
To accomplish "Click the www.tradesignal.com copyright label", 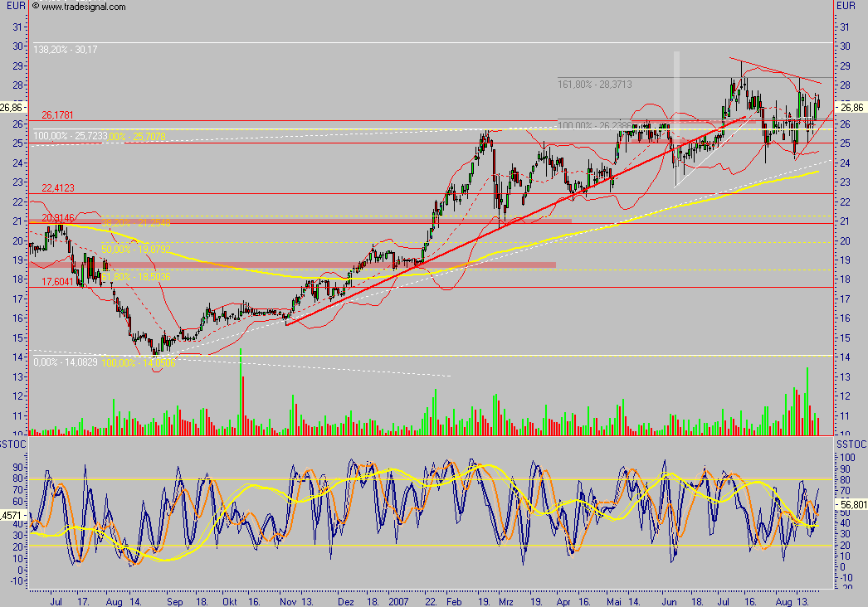I will [79, 7].
